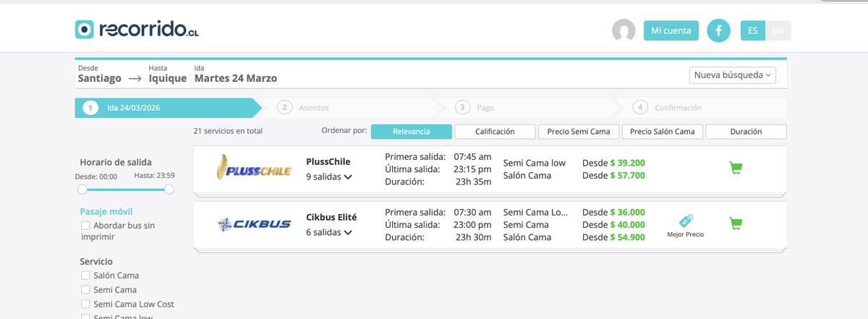Sort by Precio Semi Cama
Screen dimensions: 868x319
click(x=579, y=132)
